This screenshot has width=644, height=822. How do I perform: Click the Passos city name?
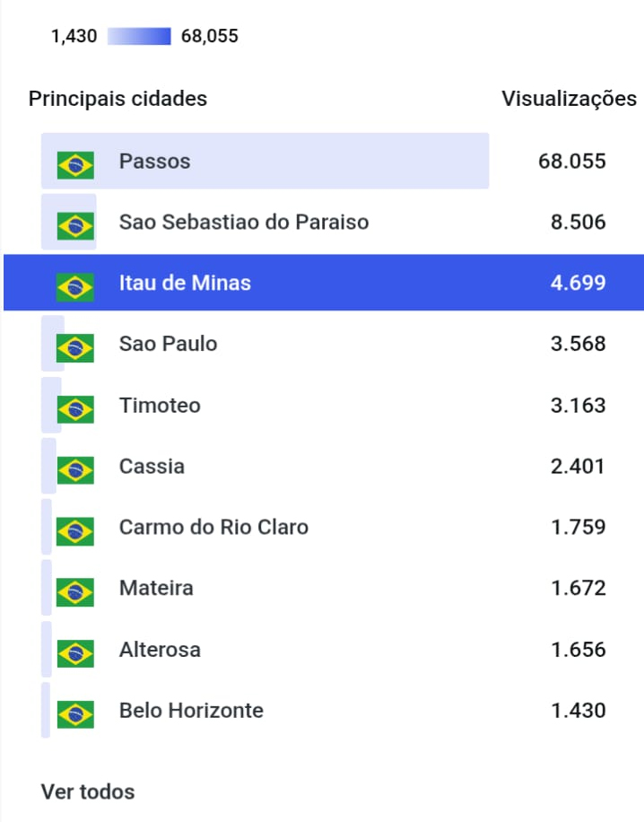point(154,162)
